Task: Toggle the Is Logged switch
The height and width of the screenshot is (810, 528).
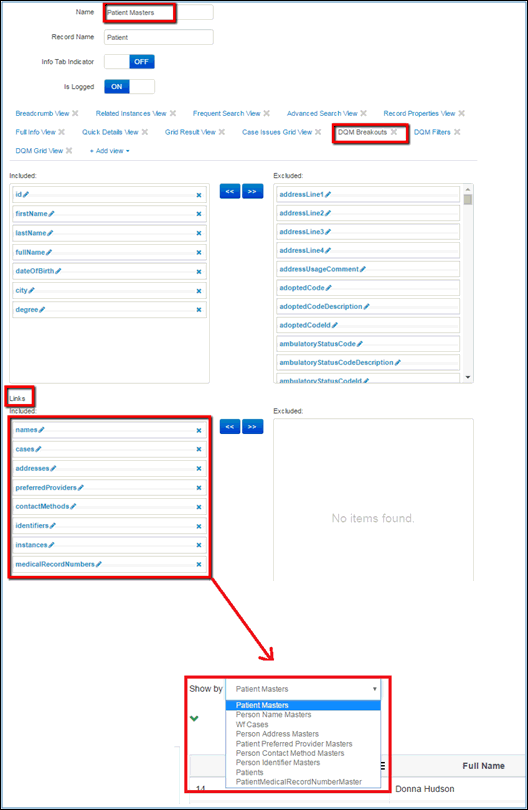Action: 129,86
